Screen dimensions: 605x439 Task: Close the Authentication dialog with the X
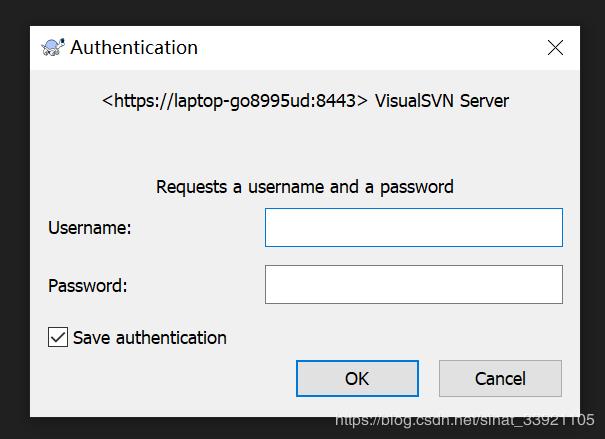[555, 47]
